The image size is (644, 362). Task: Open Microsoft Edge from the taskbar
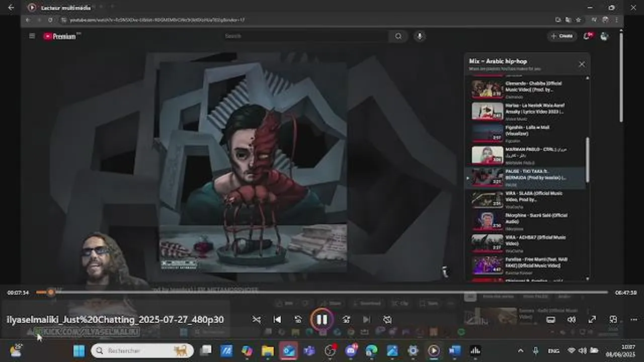tap(371, 350)
